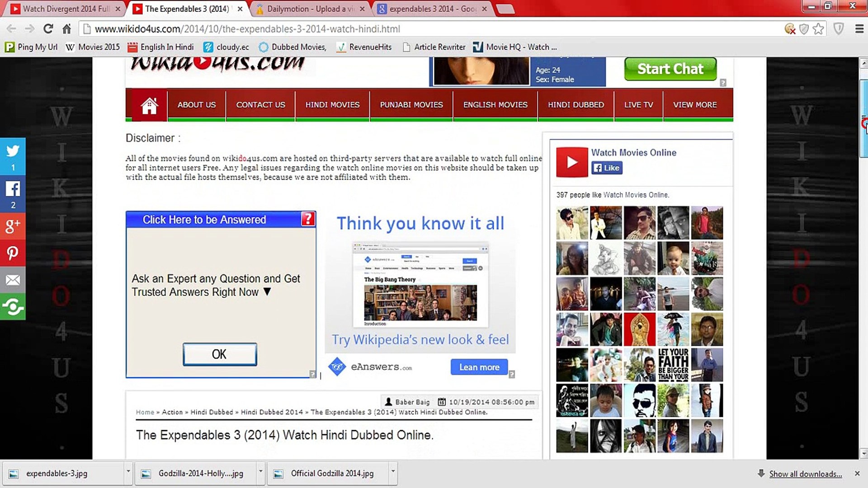Image resolution: width=868 pixels, height=488 pixels.
Task: Open Article Rewriter bookmark
Action: pyautogui.click(x=434, y=47)
